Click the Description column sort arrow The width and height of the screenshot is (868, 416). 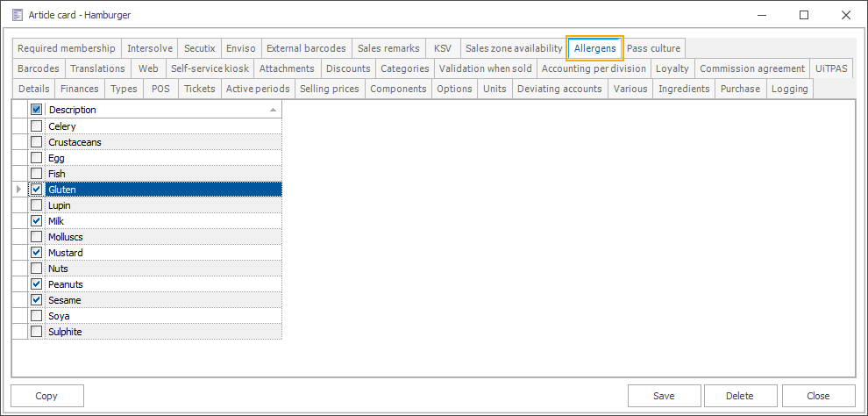coord(273,110)
